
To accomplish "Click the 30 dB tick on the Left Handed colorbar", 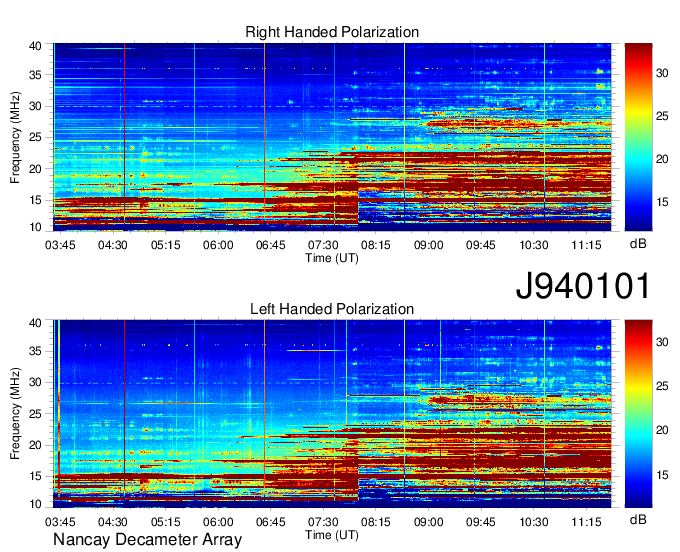I will [662, 342].
